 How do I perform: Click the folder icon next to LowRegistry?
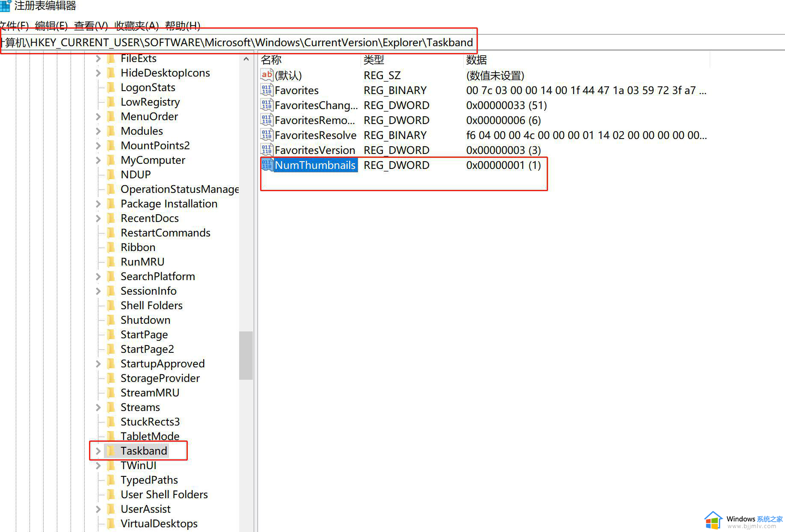(x=111, y=102)
